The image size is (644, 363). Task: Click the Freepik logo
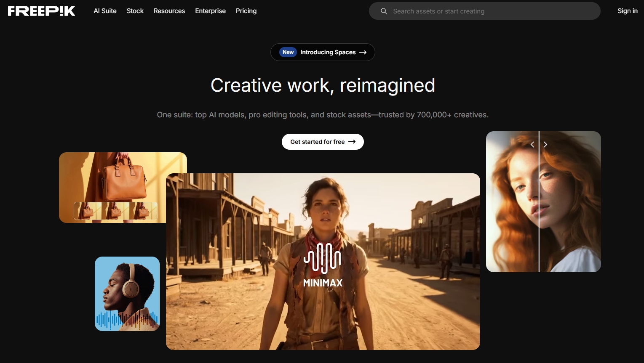click(41, 11)
